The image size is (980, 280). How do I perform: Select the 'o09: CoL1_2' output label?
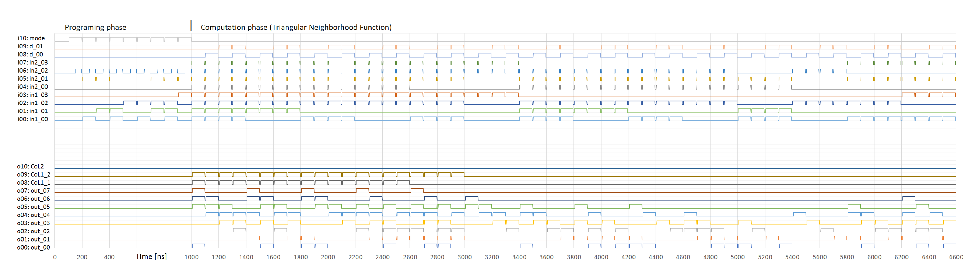[x=33, y=175]
